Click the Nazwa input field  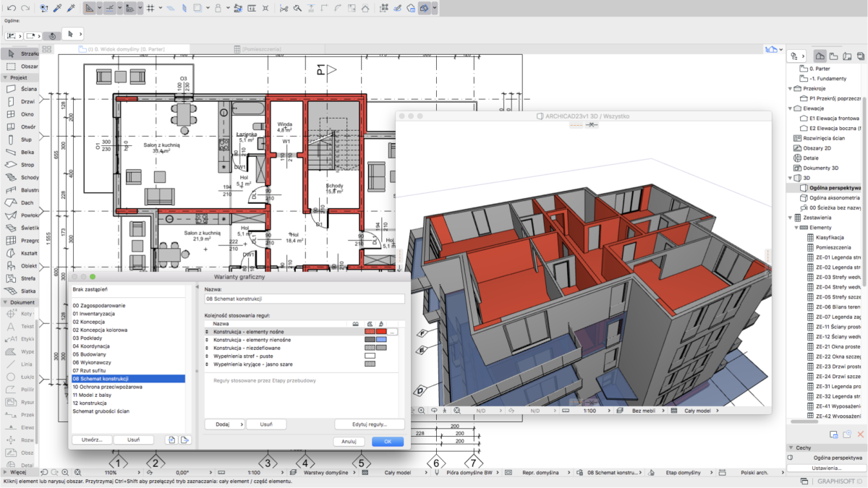[x=304, y=299]
